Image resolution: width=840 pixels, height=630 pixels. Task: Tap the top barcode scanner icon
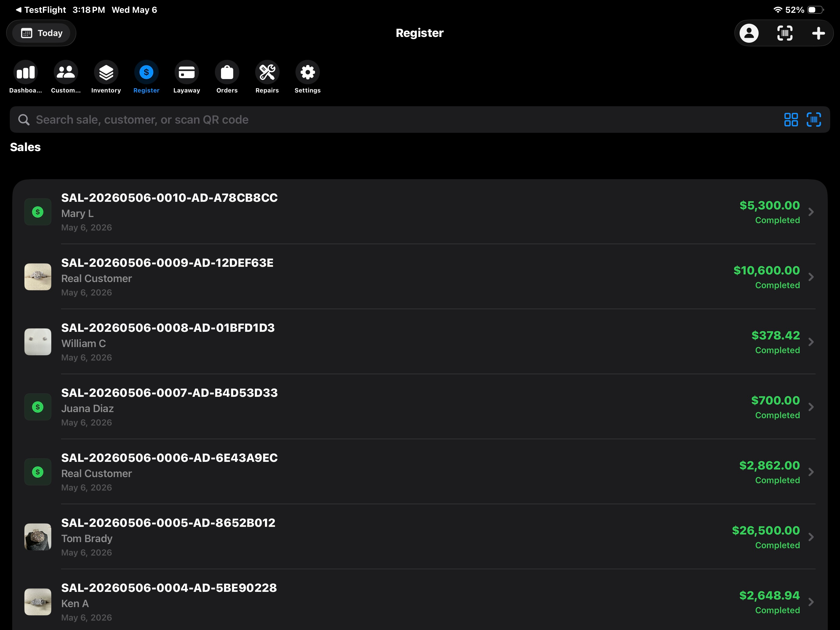tap(784, 33)
